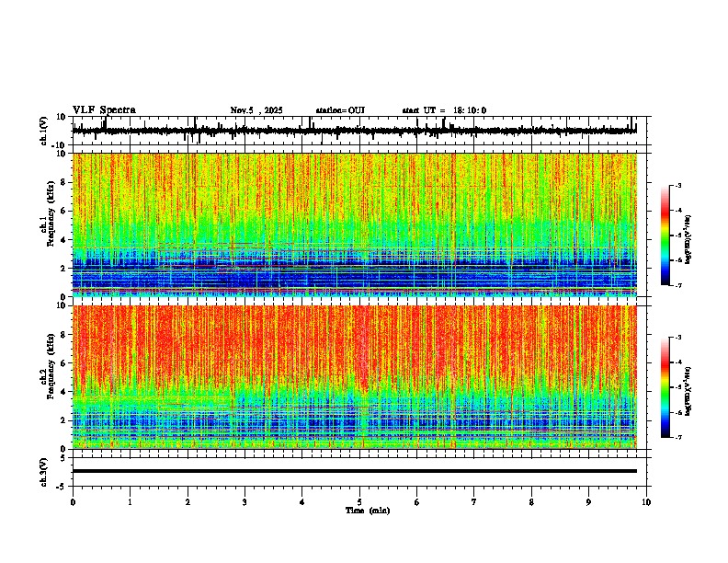Image resolution: width=728 pixels, height=563 pixels.
Task: Click tick label 1 on the Time axis
Action: coord(130,502)
